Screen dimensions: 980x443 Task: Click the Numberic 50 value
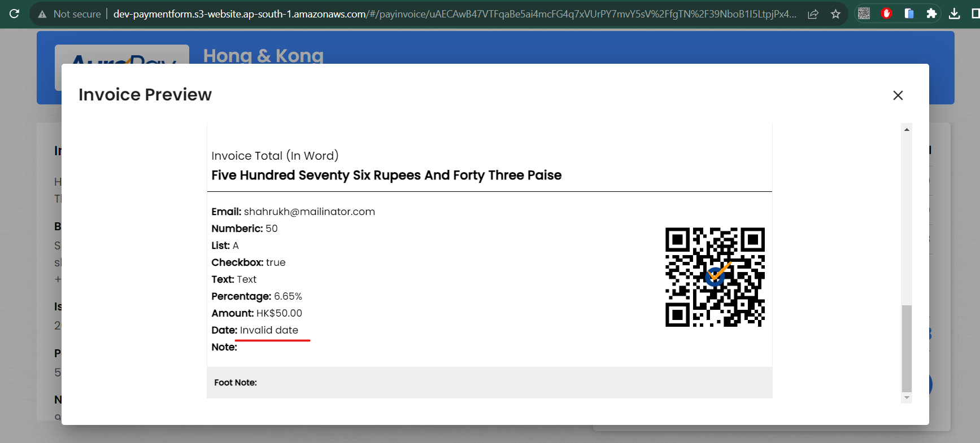272,229
